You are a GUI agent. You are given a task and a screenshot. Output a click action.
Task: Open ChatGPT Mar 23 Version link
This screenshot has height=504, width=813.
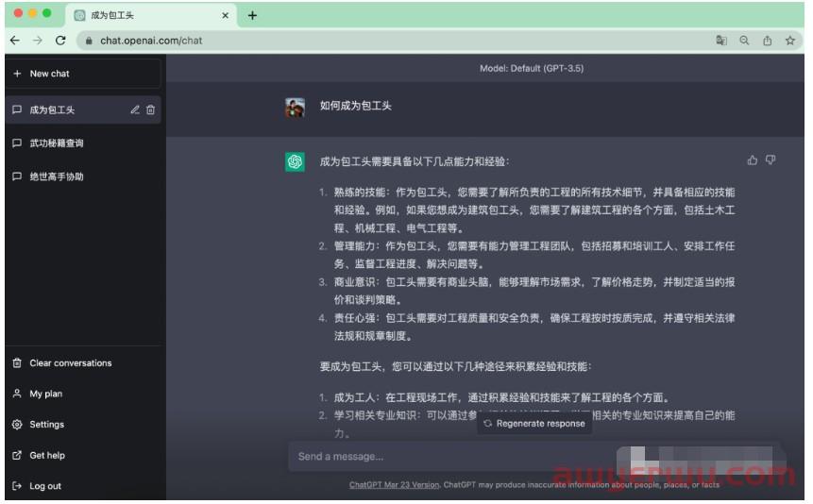(394, 485)
